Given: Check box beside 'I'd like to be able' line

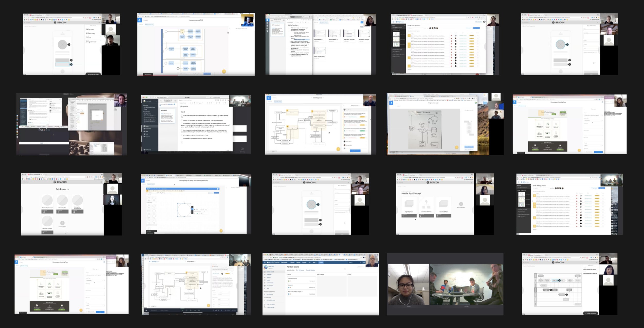Looking at the screenshot, I should pos(182,115).
